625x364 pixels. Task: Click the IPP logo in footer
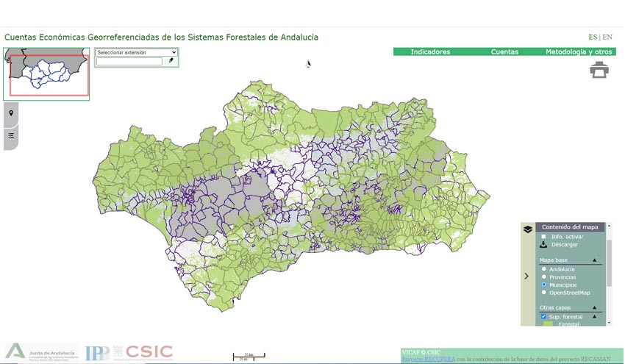[97, 353]
